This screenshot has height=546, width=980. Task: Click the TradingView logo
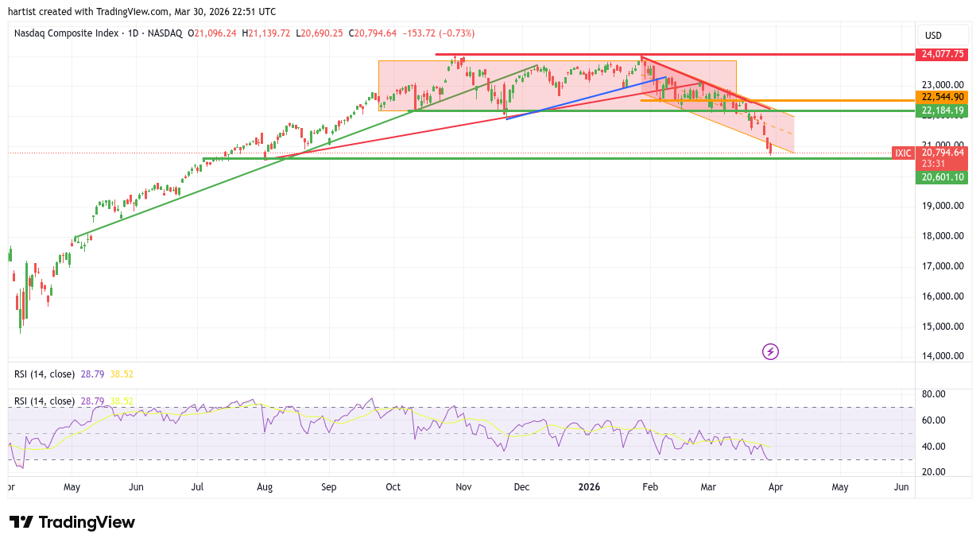point(72,522)
